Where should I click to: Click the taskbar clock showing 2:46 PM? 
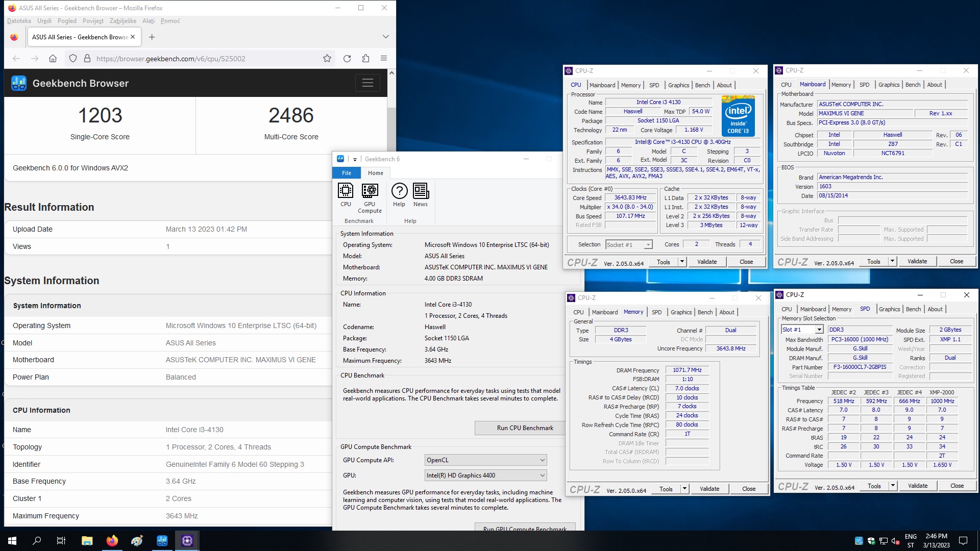pyautogui.click(x=936, y=541)
